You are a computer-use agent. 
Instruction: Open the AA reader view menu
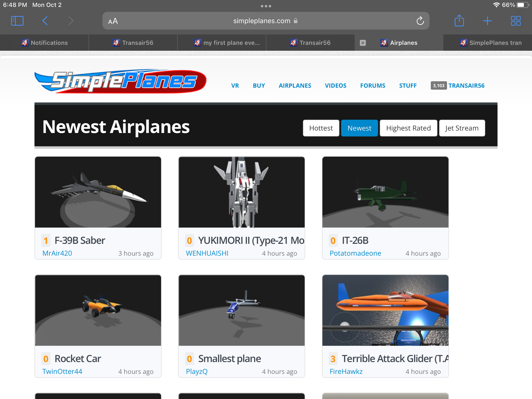113,21
